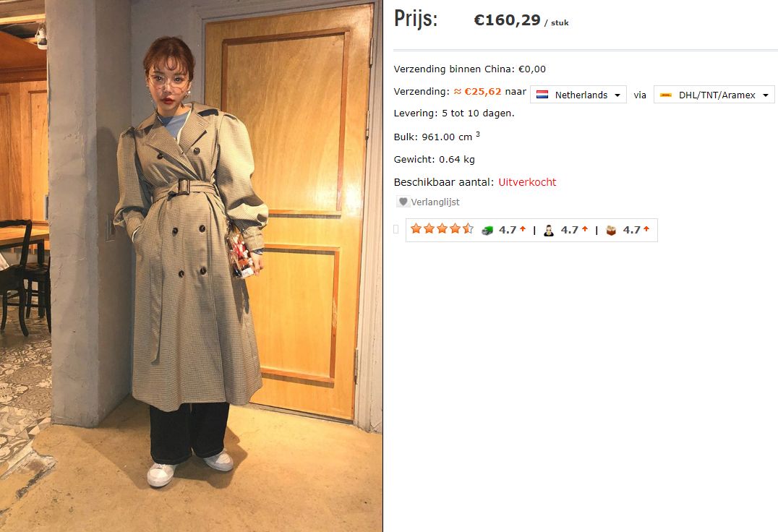Add item to Verlanglijst
This screenshot has width=778, height=532.
click(428, 202)
